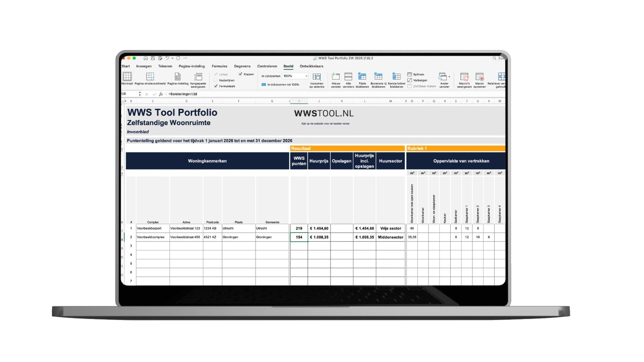Open the 100% zoom dropdown
Screen dimensions: 644x362
[306, 76]
